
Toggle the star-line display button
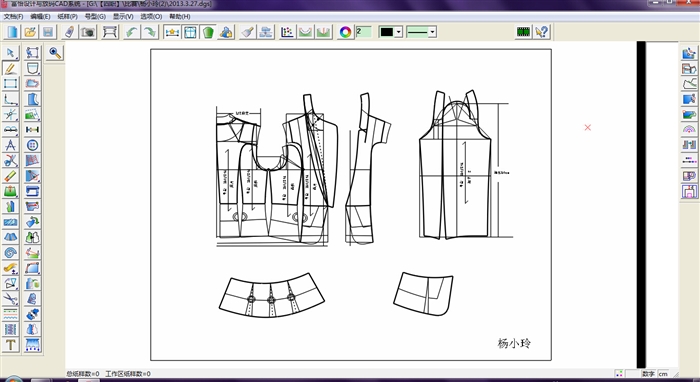point(172,32)
